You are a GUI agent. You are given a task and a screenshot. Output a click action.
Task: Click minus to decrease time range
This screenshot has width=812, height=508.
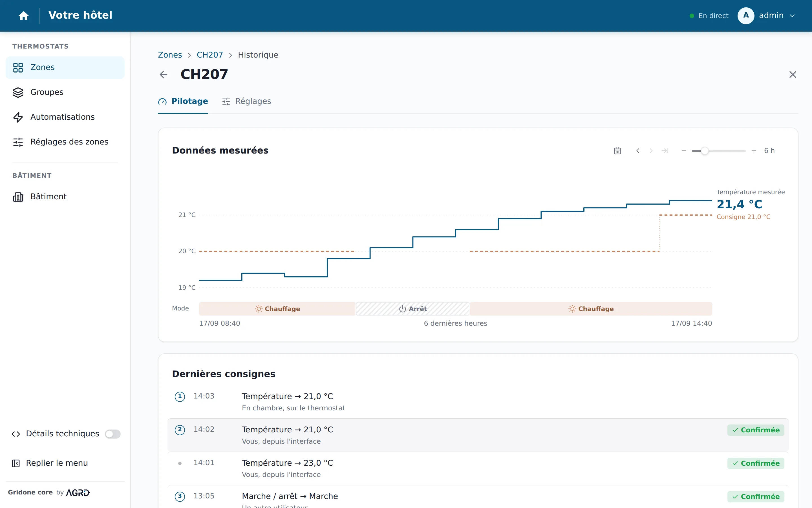684,151
